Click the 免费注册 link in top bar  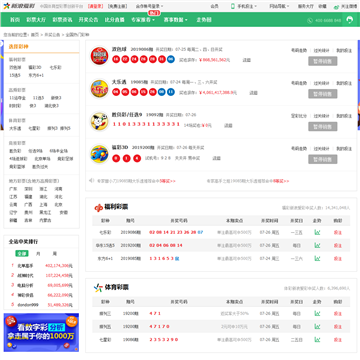118,6
